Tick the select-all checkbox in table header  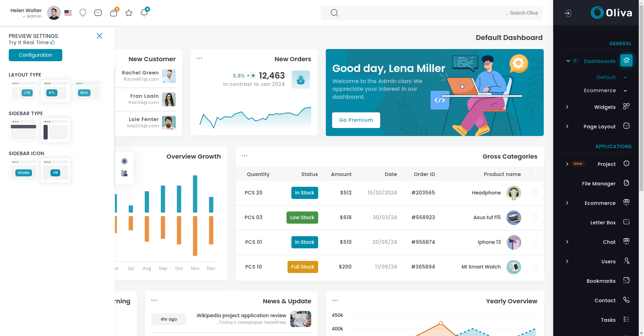[535, 174]
